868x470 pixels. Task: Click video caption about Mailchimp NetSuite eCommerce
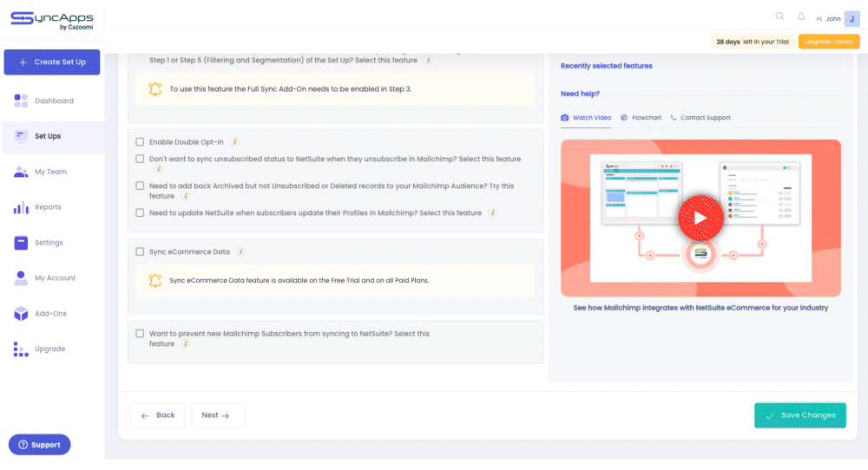point(700,308)
